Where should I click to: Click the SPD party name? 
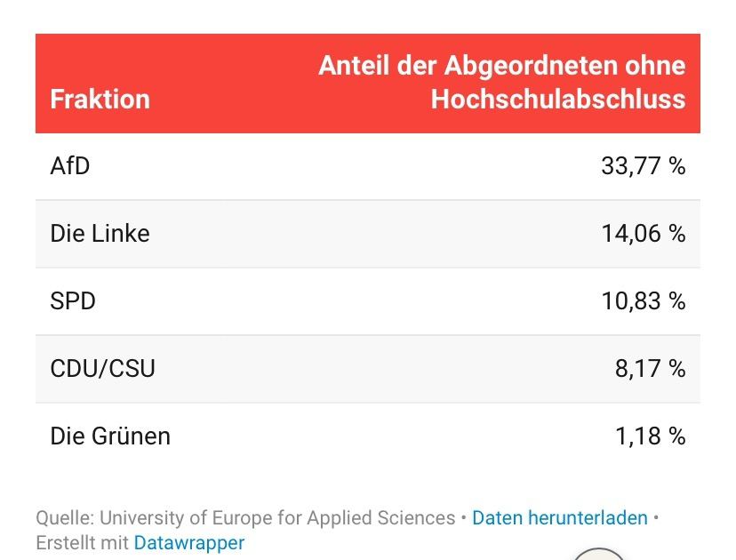73,301
